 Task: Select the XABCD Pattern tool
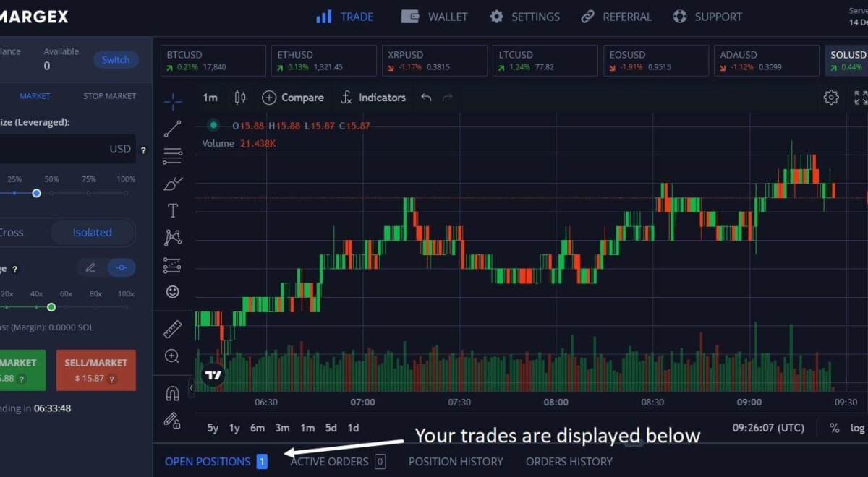172,237
